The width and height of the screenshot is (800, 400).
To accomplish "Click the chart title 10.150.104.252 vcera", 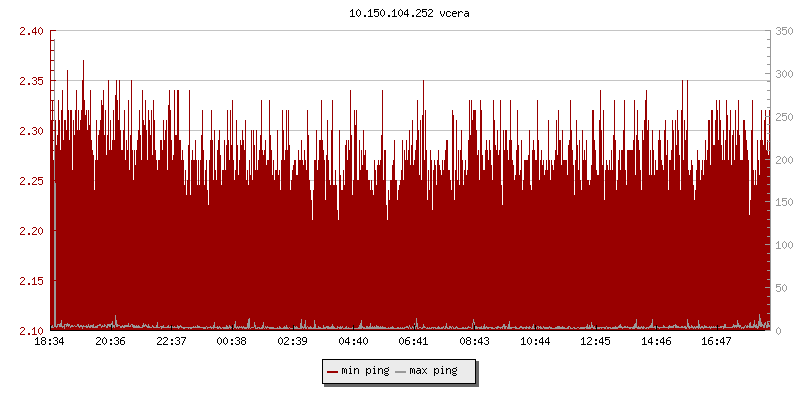I will (x=409, y=14).
